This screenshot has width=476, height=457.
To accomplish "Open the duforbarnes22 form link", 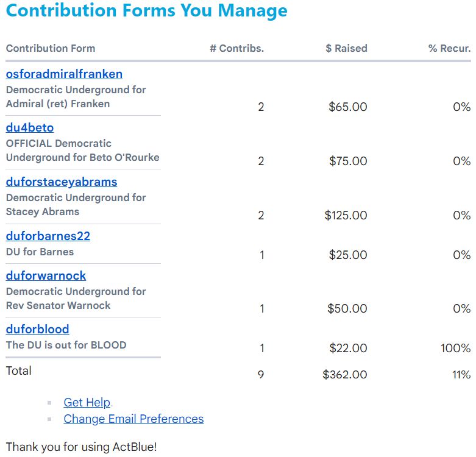I will point(48,236).
